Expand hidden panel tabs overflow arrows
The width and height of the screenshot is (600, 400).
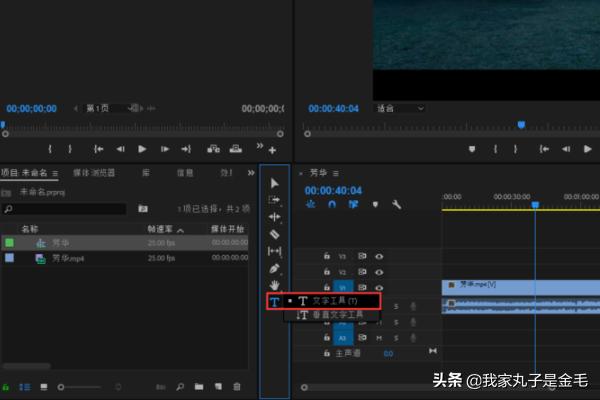250,172
